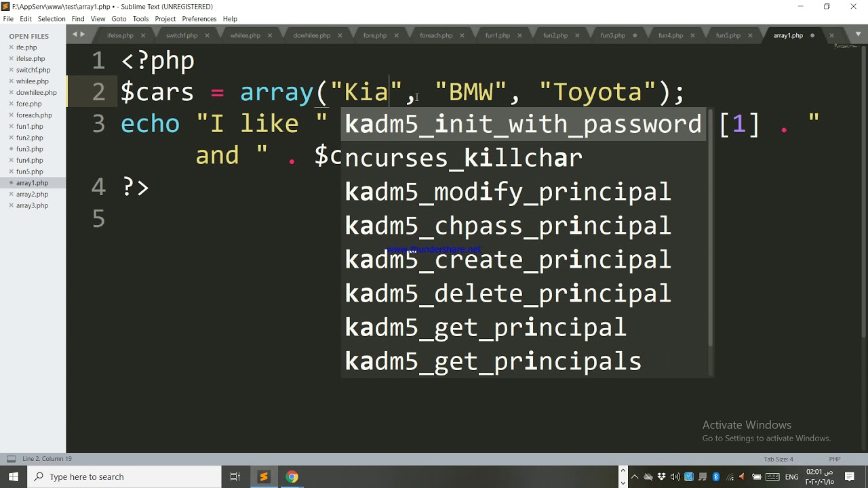This screenshot has height=488, width=868.
Task: Open the Selection menu
Action: coord(52,19)
